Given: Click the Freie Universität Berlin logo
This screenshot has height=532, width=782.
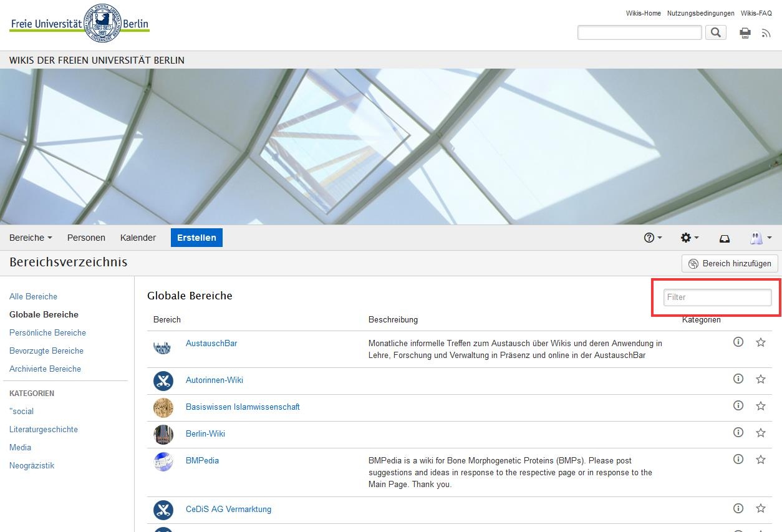Looking at the screenshot, I should tap(79, 24).
